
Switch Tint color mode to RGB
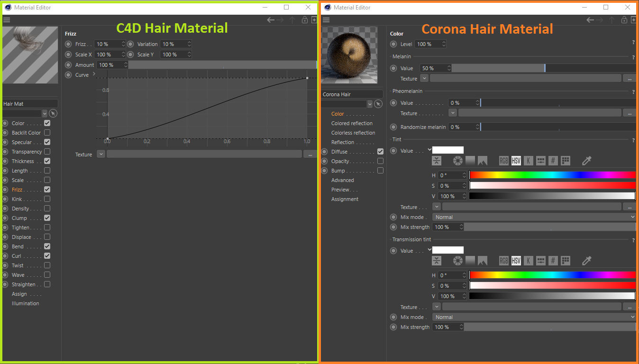[x=503, y=161]
